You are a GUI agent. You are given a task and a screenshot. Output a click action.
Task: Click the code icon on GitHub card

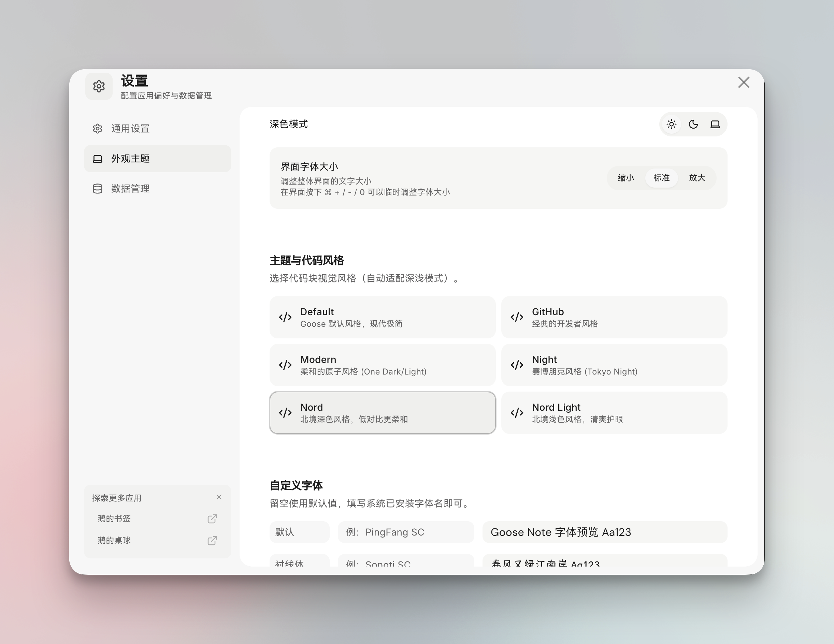point(517,317)
